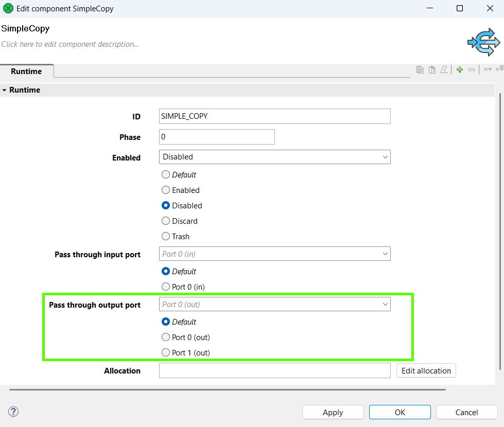504x427 pixels.
Task: Choose Port 1 (out) radio button
Action: tap(166, 353)
